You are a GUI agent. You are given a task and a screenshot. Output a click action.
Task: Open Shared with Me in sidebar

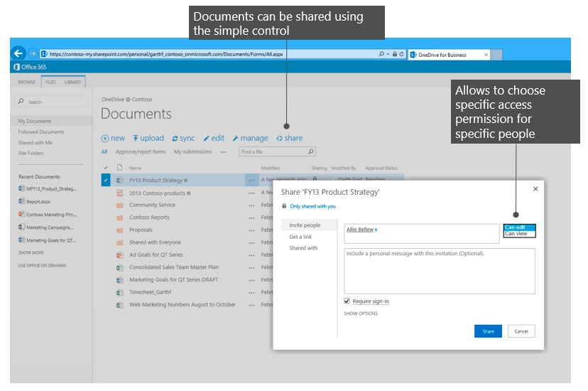36,143
